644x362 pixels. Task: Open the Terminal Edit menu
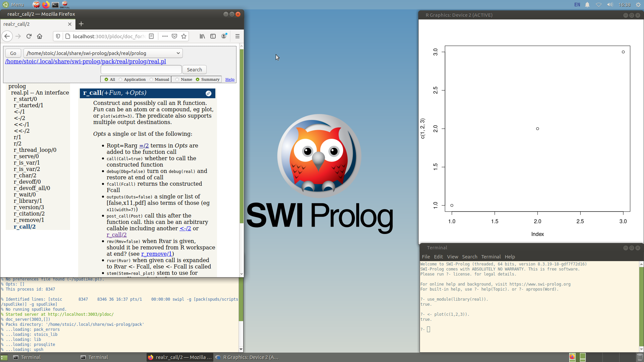click(438, 257)
